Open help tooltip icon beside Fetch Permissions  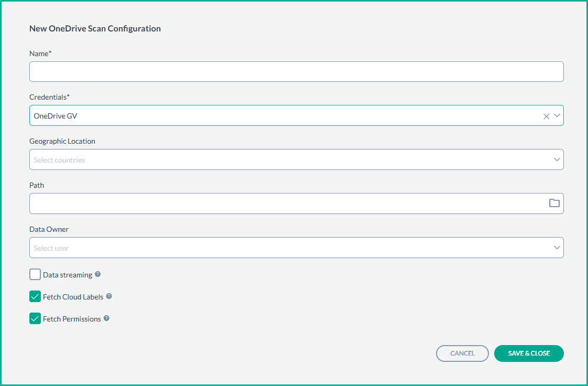[x=106, y=318]
